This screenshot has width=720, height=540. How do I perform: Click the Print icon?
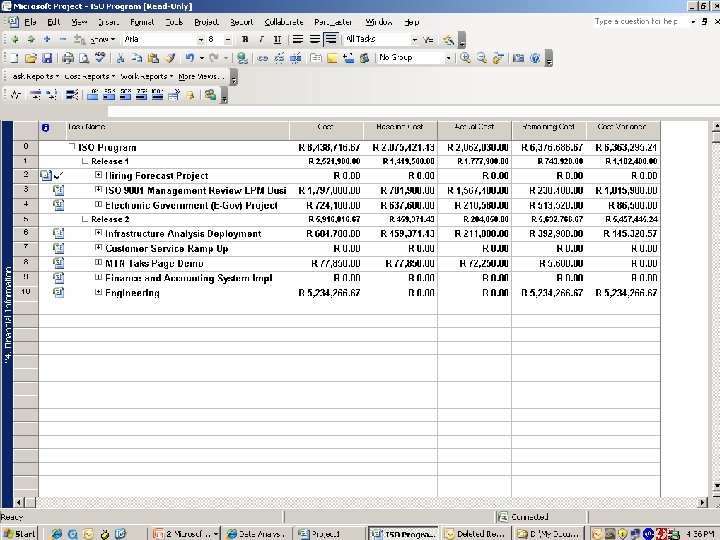68,58
